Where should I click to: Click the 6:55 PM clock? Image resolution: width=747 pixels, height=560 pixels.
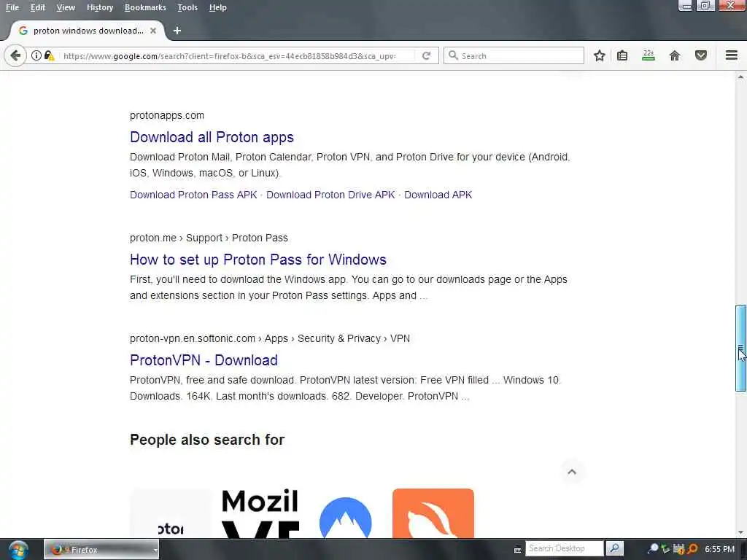point(719,549)
